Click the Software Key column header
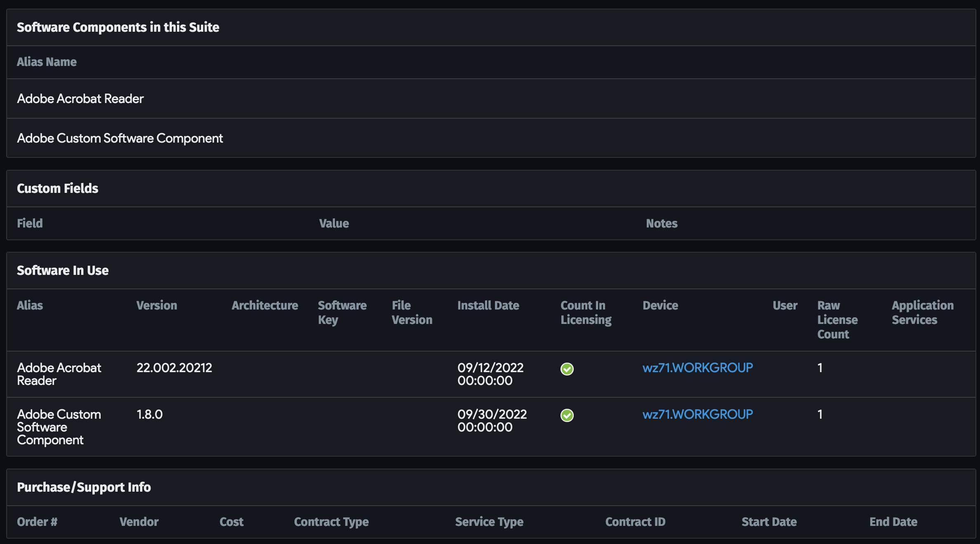The width and height of the screenshot is (980, 544). pyautogui.click(x=342, y=312)
